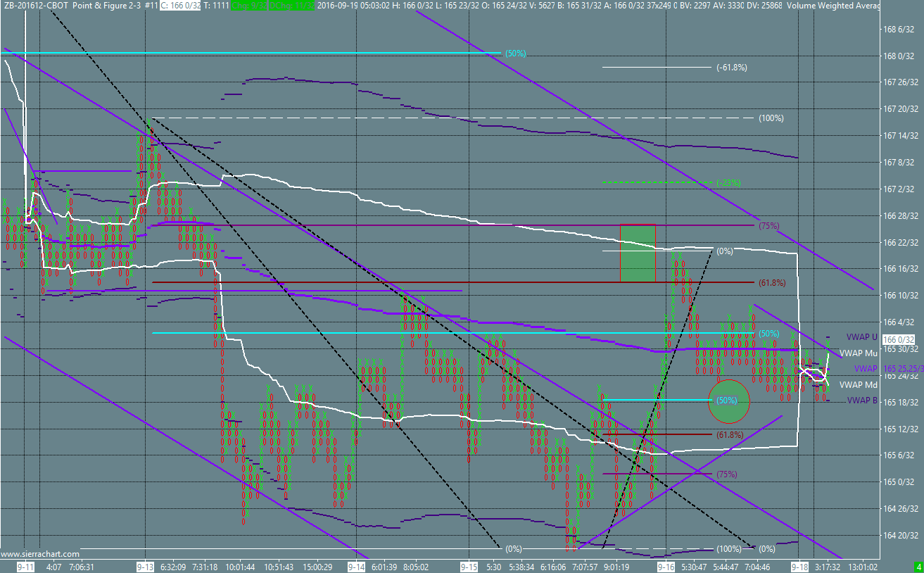Click the 164 20/32 price scale label
The width and height of the screenshot is (924, 573).
pos(902,535)
